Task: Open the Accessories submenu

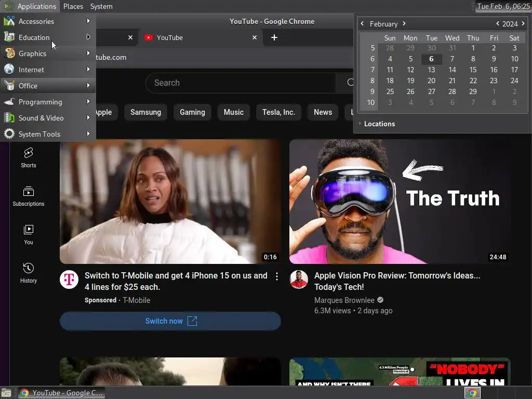Action: click(x=48, y=21)
